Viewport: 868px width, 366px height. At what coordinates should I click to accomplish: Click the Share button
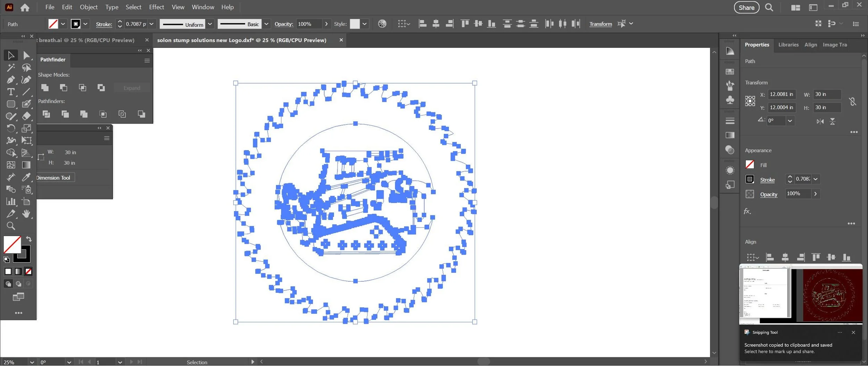(746, 8)
